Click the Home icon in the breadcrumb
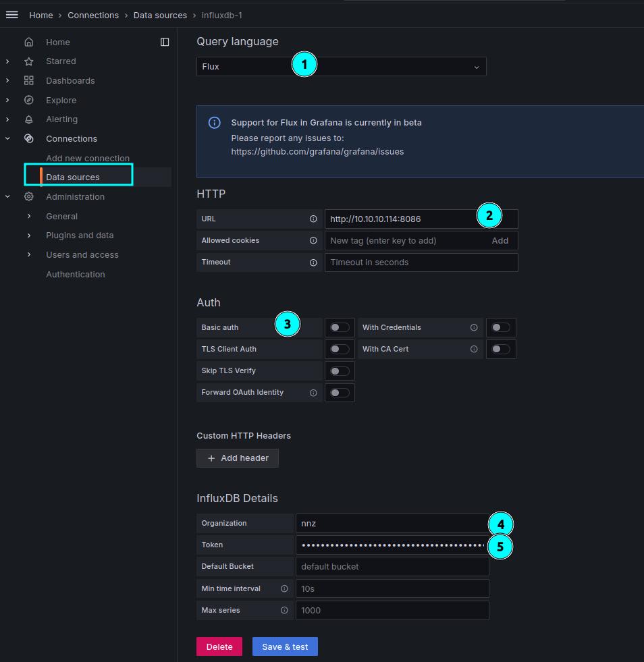The width and height of the screenshot is (644, 662). [x=41, y=15]
